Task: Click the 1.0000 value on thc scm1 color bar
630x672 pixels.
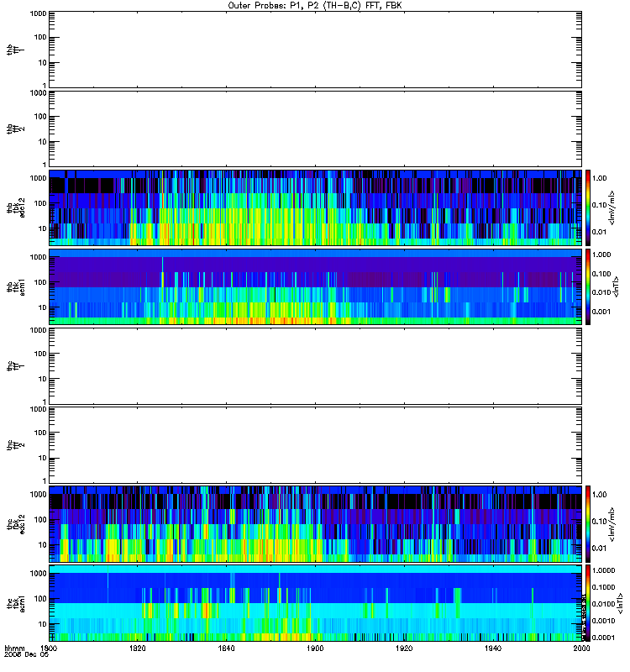Action: (603, 570)
